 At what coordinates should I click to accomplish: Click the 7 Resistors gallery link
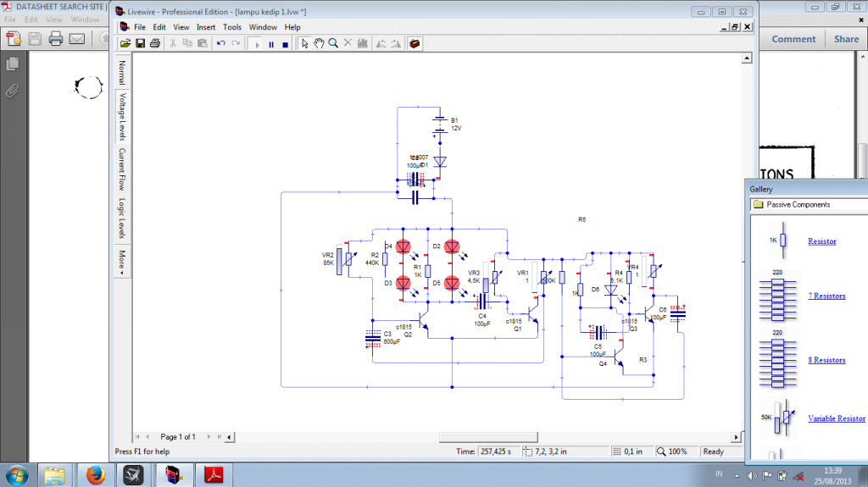pyautogui.click(x=826, y=296)
